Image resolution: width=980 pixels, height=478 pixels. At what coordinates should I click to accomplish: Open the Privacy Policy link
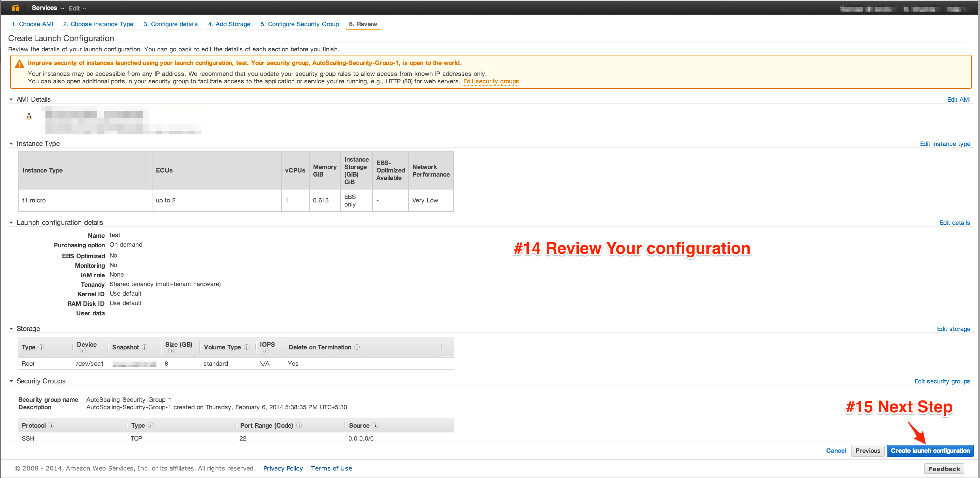click(x=283, y=468)
